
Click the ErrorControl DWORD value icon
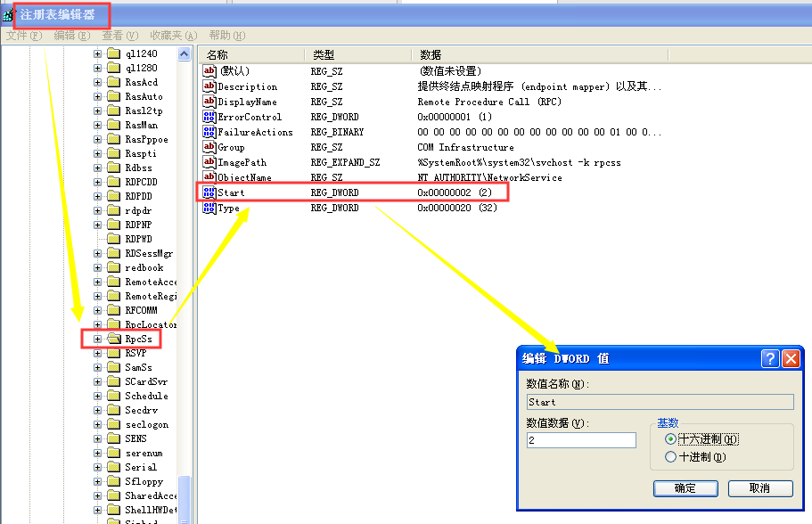(209, 117)
